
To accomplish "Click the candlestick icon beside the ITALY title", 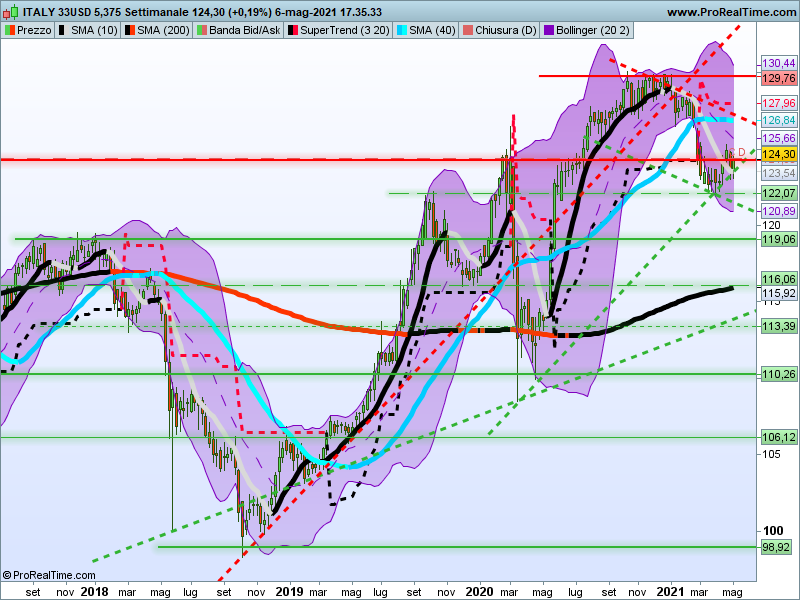I will click(x=11, y=12).
